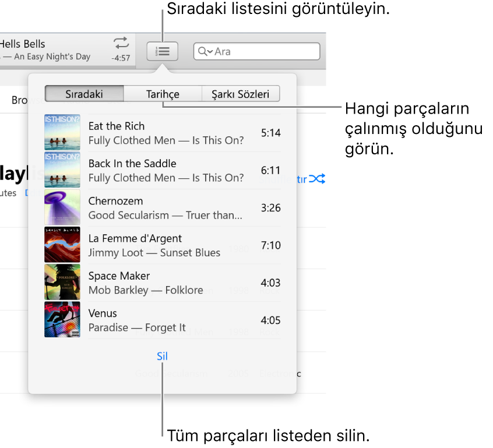Viewport: 493px width, 448px height.
Task: Select the Space Maker album artwork
Action: coord(62,282)
